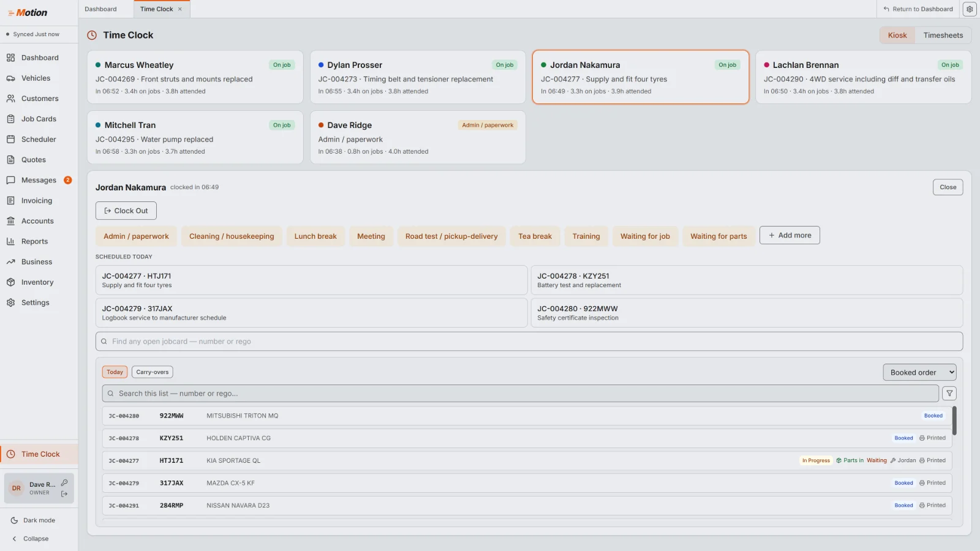This screenshot has width=980, height=551.
Task: Open Inventory in the sidebar
Action: click(39, 282)
